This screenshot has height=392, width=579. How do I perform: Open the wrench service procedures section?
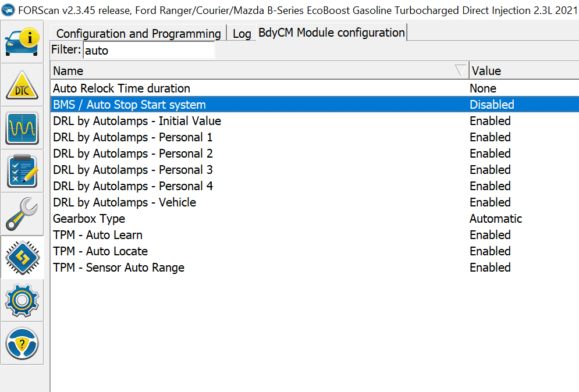click(x=22, y=214)
